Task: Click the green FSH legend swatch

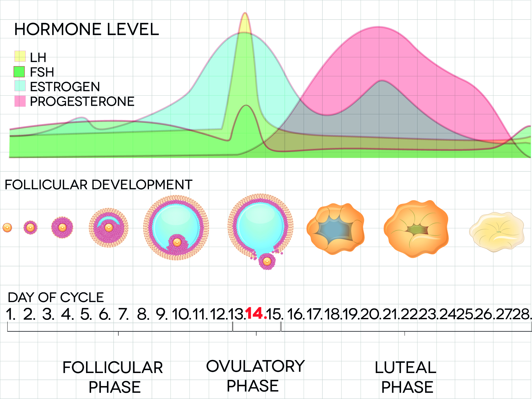Action: 19,72
